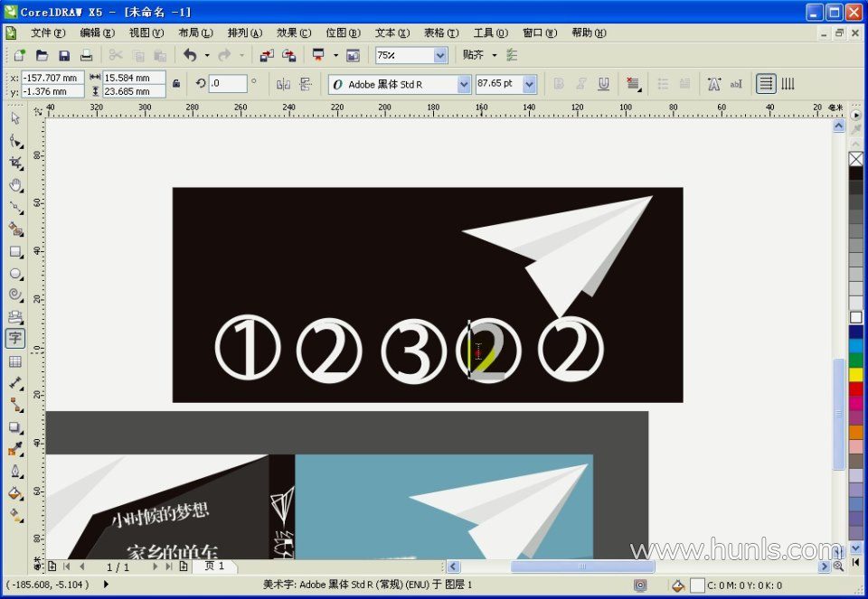Image resolution: width=868 pixels, height=599 pixels.
Task: Enable horizontal text direction
Action: 766,84
